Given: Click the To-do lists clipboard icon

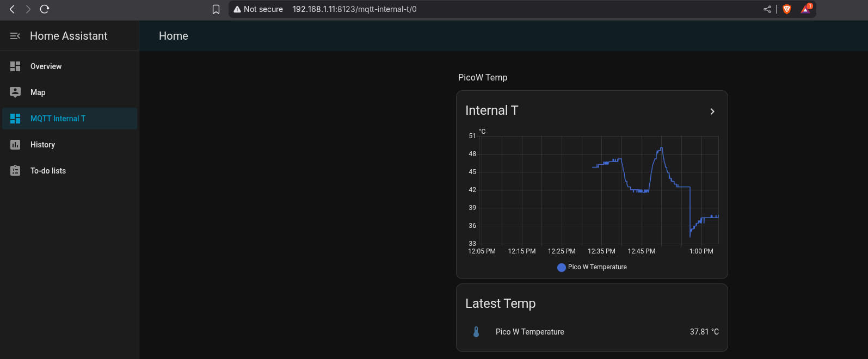Looking at the screenshot, I should [x=15, y=171].
